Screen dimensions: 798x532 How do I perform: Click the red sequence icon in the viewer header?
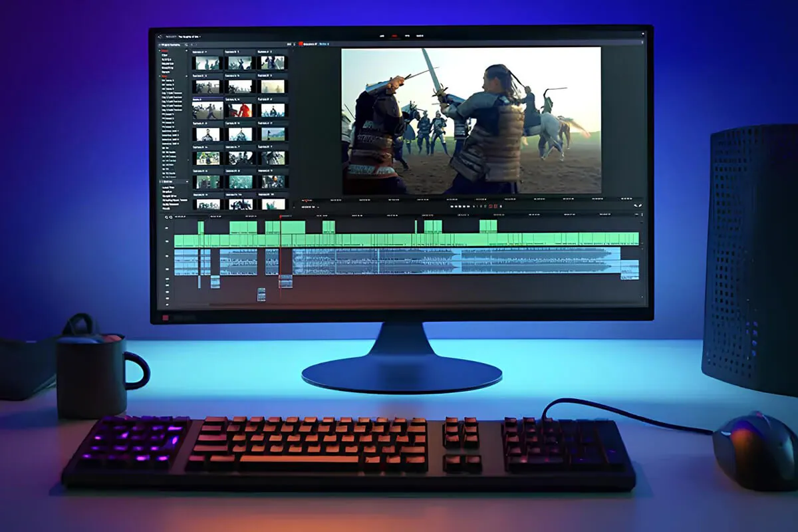tap(301, 44)
